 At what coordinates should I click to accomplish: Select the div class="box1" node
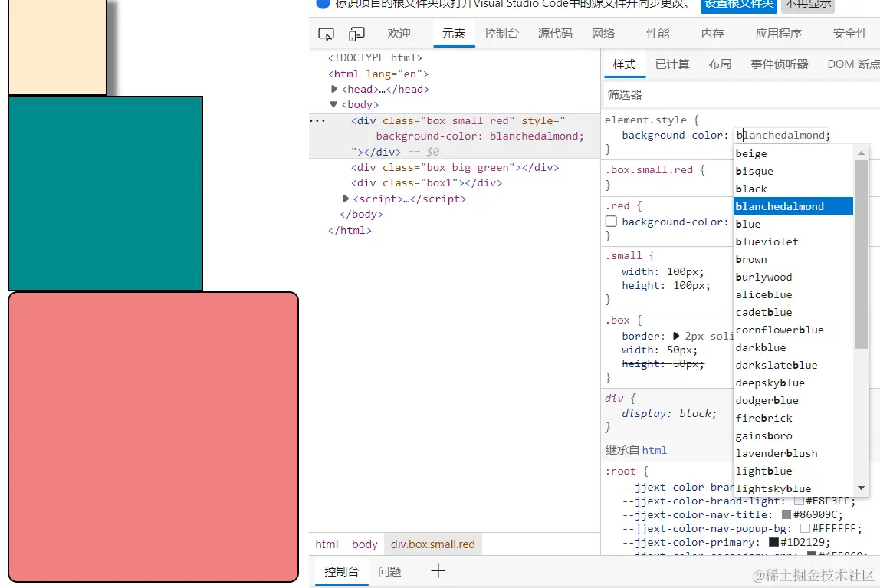pos(426,183)
